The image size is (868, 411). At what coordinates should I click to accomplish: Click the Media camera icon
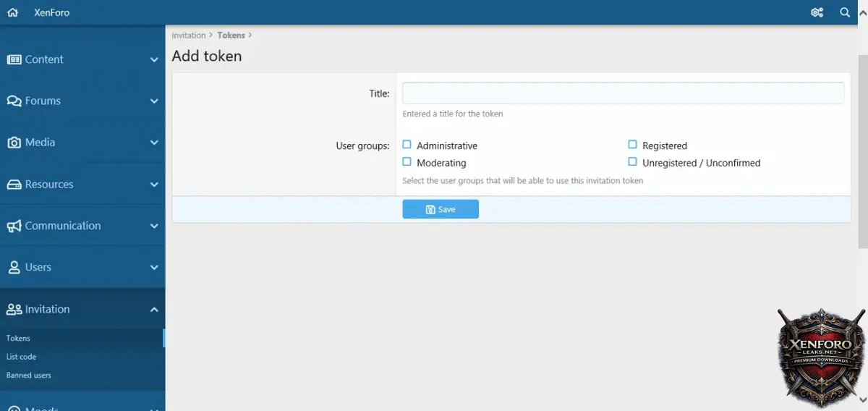[14, 143]
